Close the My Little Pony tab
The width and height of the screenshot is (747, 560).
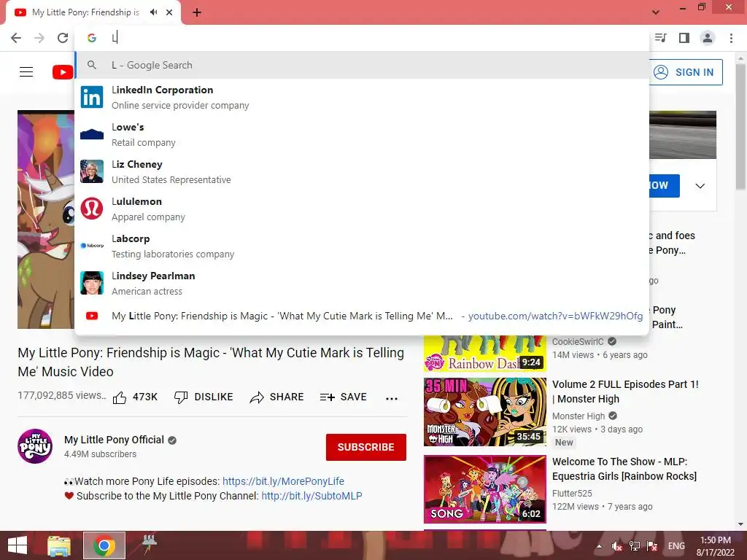(x=169, y=12)
